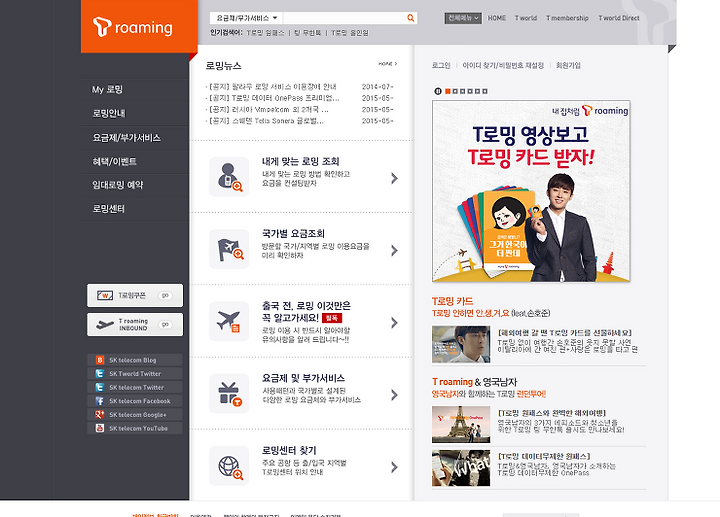Open 혜택/이벤트 sidebar menu
The height and width of the screenshot is (517, 720).
(114, 161)
